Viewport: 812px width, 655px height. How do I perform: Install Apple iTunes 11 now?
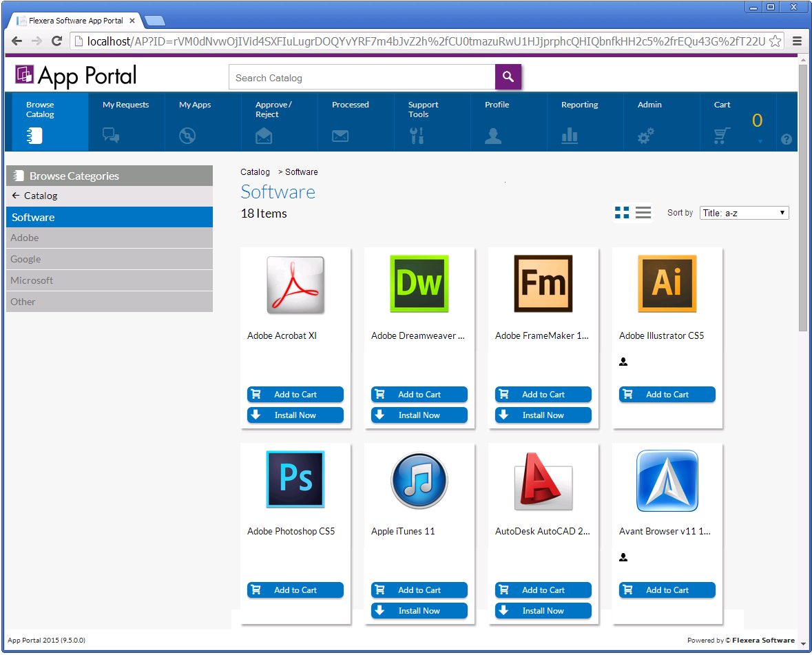pos(419,610)
